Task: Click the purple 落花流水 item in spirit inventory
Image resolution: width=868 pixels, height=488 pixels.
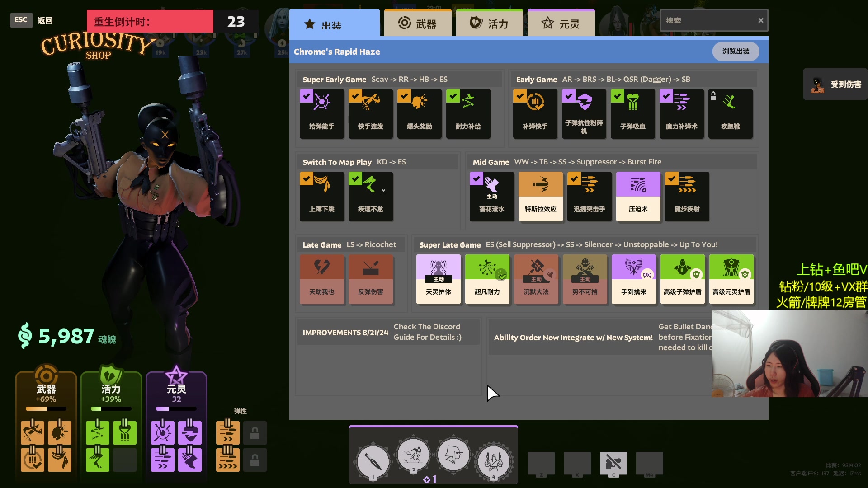Action: tap(190, 460)
